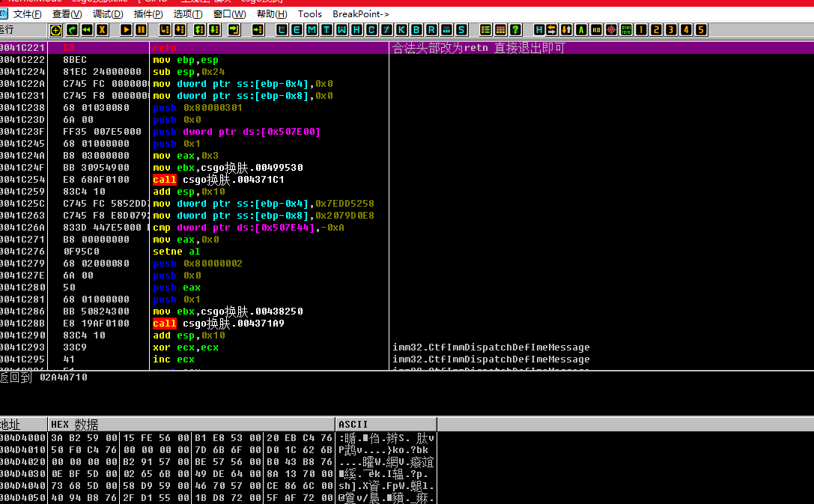Open Run trace with dots icon

[446, 30]
